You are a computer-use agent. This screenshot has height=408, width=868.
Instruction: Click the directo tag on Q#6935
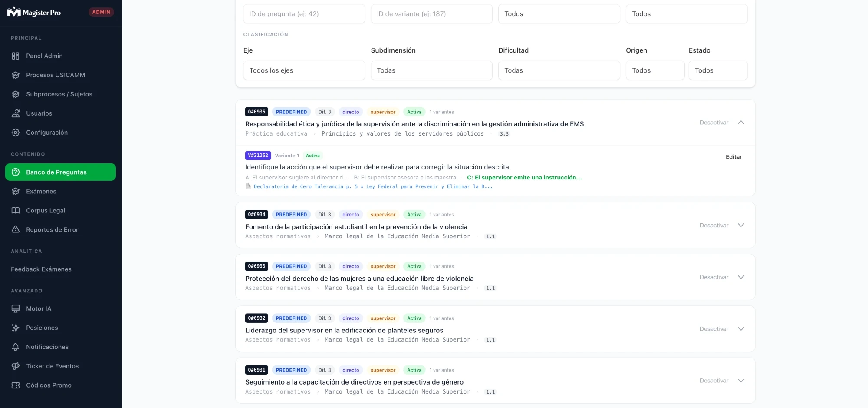351,112
